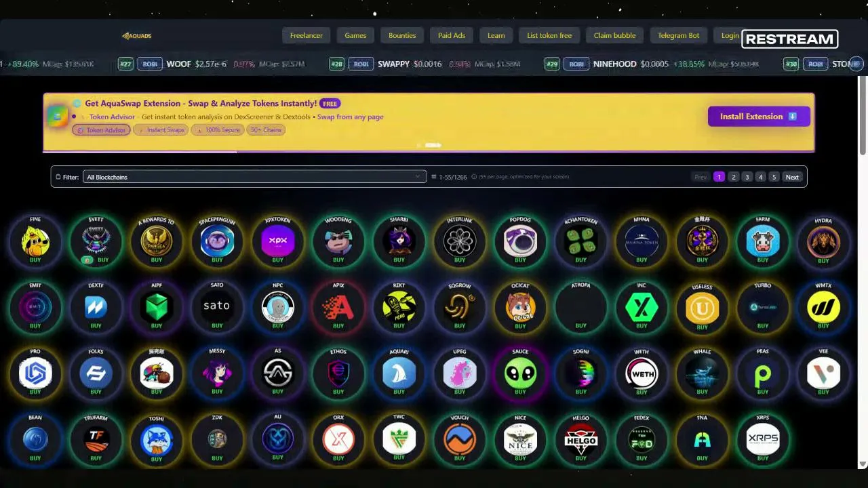The width and height of the screenshot is (868, 488).
Task: Open the XPXTOKEN purple bubble
Action: click(277, 241)
